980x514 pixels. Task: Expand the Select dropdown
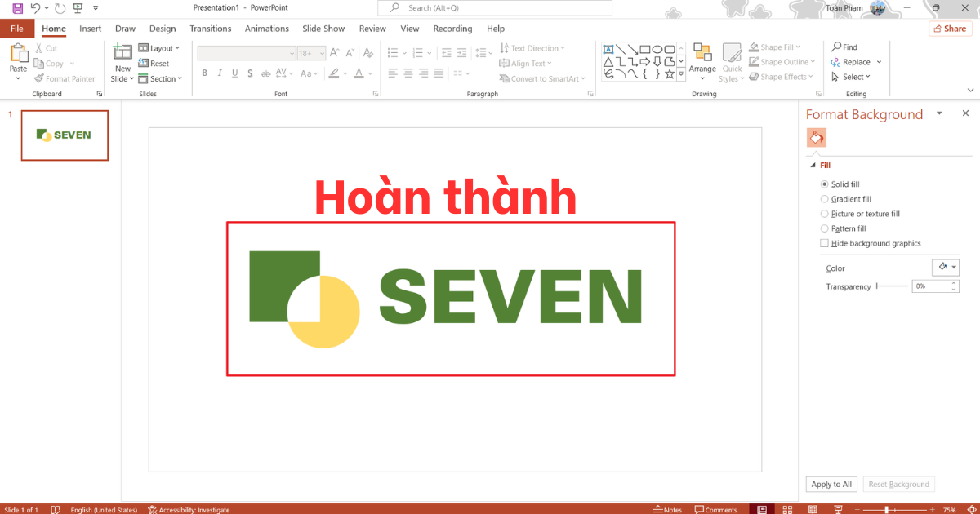[851, 77]
